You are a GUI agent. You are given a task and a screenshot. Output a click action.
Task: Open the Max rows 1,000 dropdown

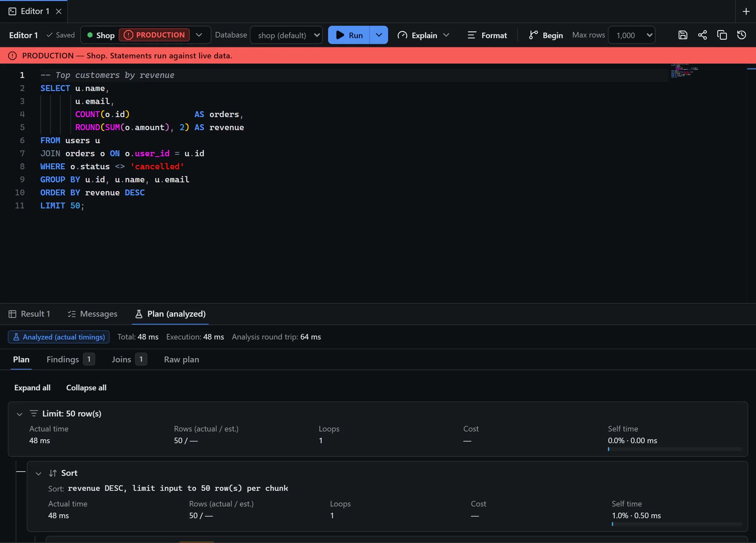pos(632,35)
